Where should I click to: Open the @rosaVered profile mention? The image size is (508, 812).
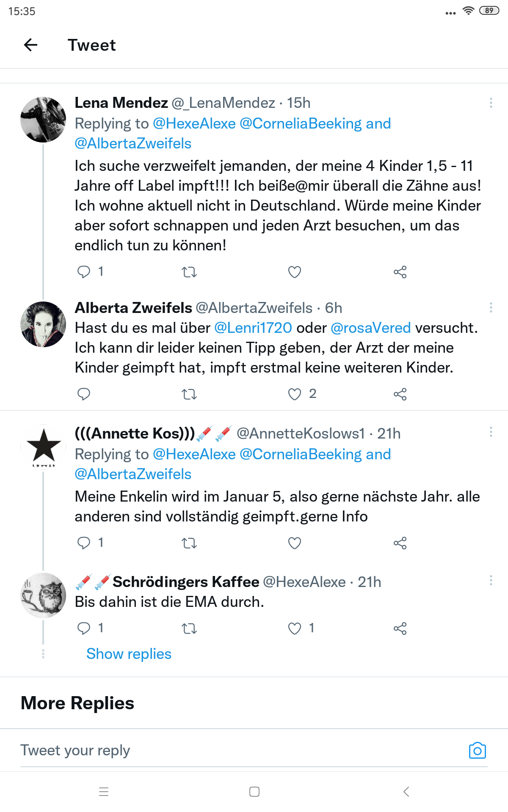pyautogui.click(x=370, y=328)
